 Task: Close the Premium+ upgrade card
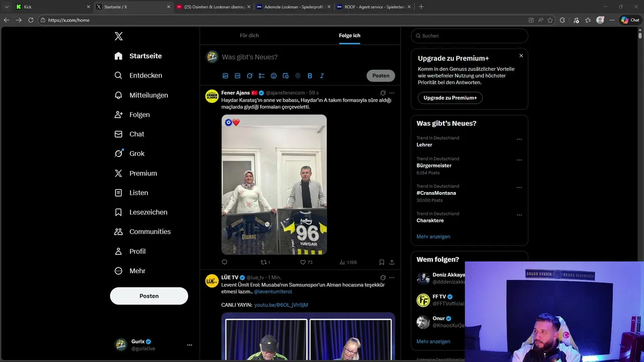pyautogui.click(x=521, y=56)
